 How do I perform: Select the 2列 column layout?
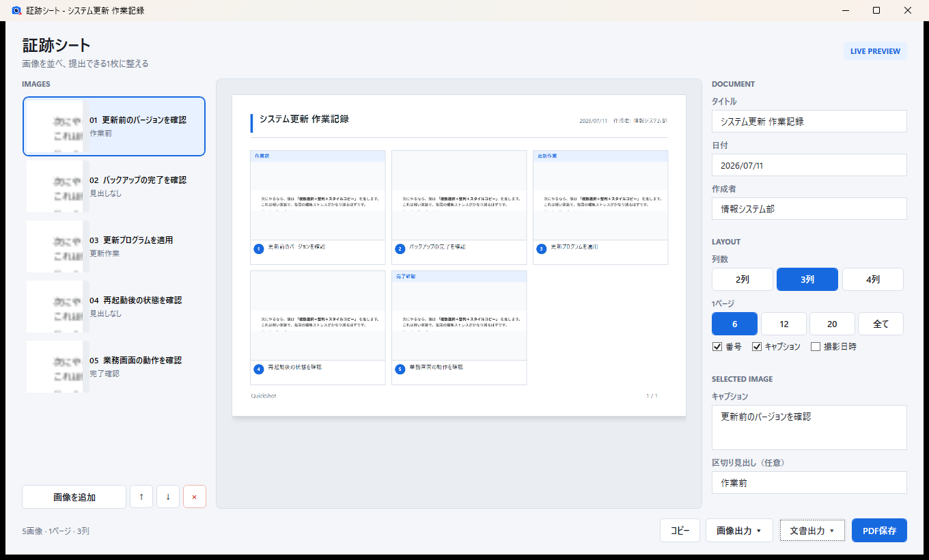pyautogui.click(x=743, y=279)
